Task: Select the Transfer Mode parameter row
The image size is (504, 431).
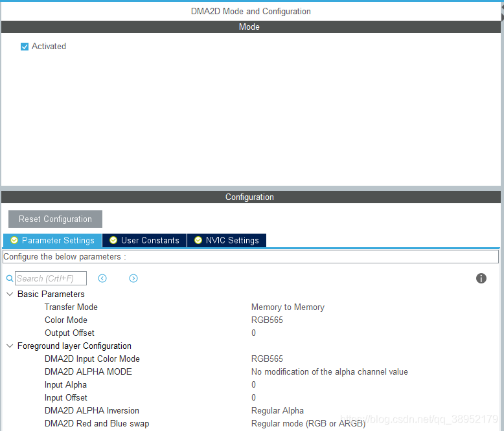Action: tap(71, 307)
